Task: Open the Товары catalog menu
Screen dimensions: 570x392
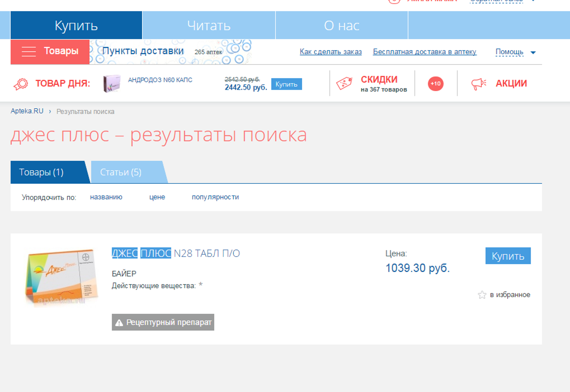Action: [x=50, y=52]
